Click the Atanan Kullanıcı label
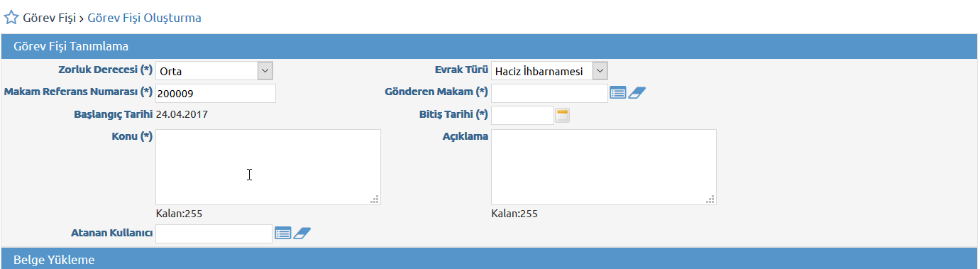The height and width of the screenshot is (269, 980). coord(111,232)
